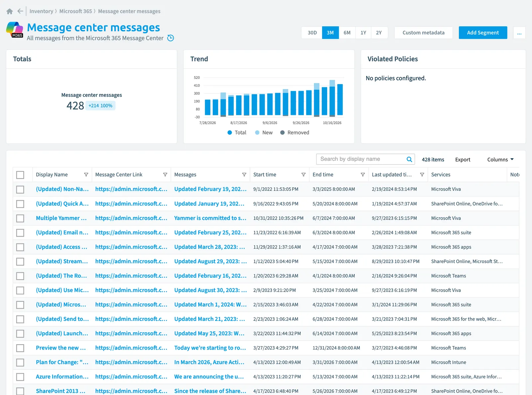
Task: Tick the select-all header checkbox
Action: pyautogui.click(x=20, y=175)
